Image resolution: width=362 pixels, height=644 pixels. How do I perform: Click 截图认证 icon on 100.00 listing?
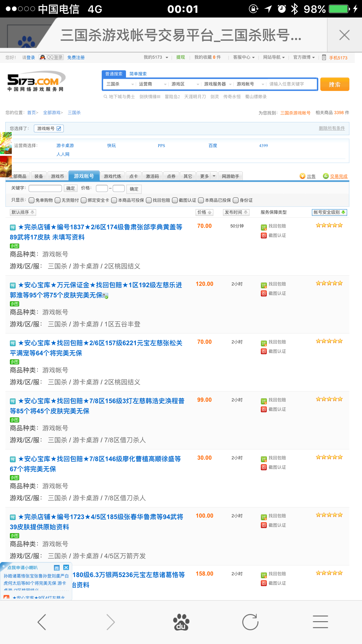(264, 525)
